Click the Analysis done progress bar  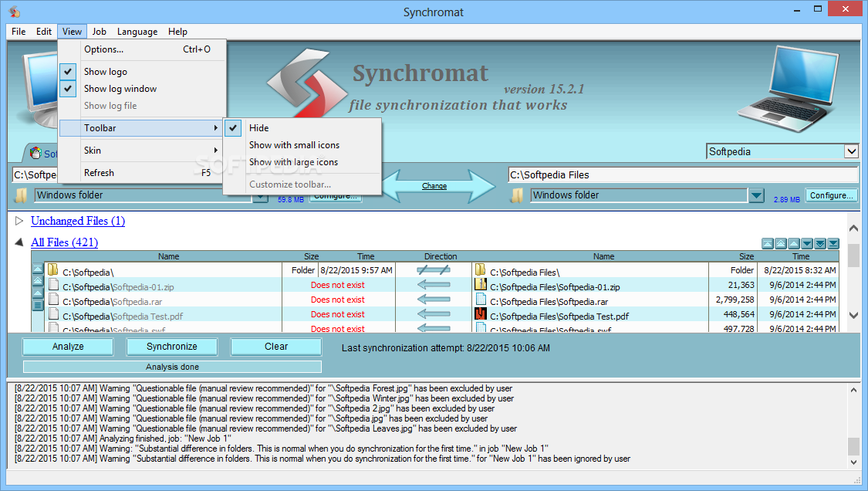click(172, 367)
